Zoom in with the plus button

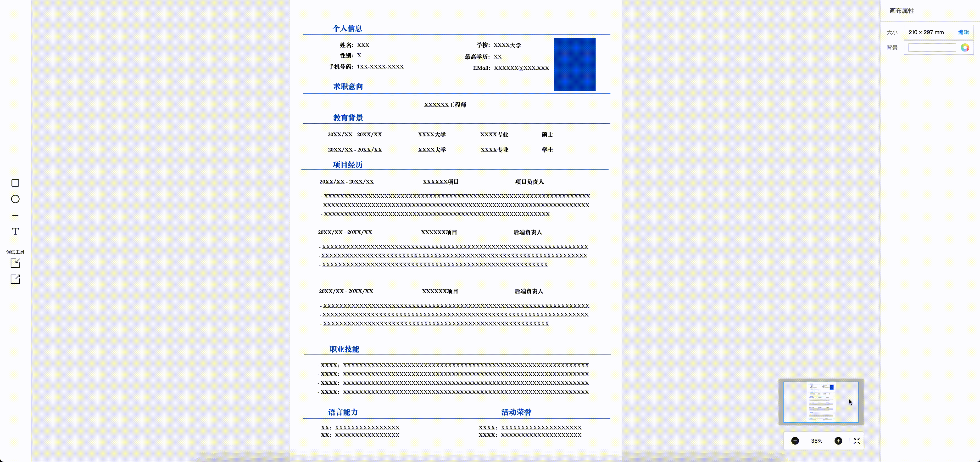(x=838, y=441)
